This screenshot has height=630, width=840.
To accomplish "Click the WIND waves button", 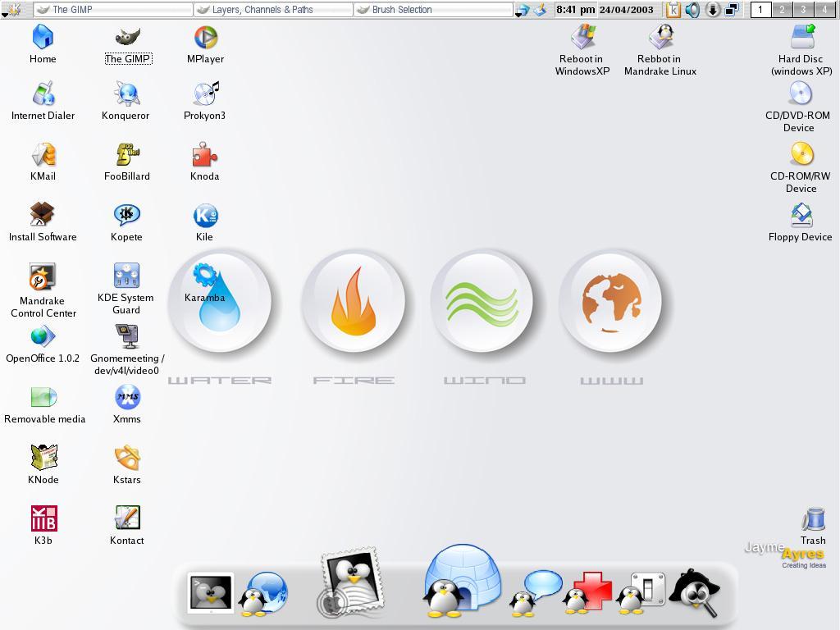I will [482, 301].
